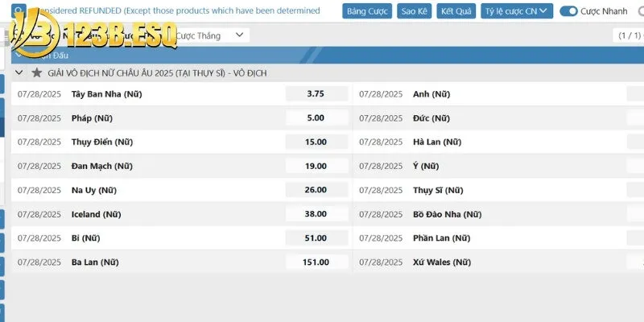Screen dimensions: 644x322
Task: Open the Tỷ lệ cược CN dropdown
Action: point(517,11)
